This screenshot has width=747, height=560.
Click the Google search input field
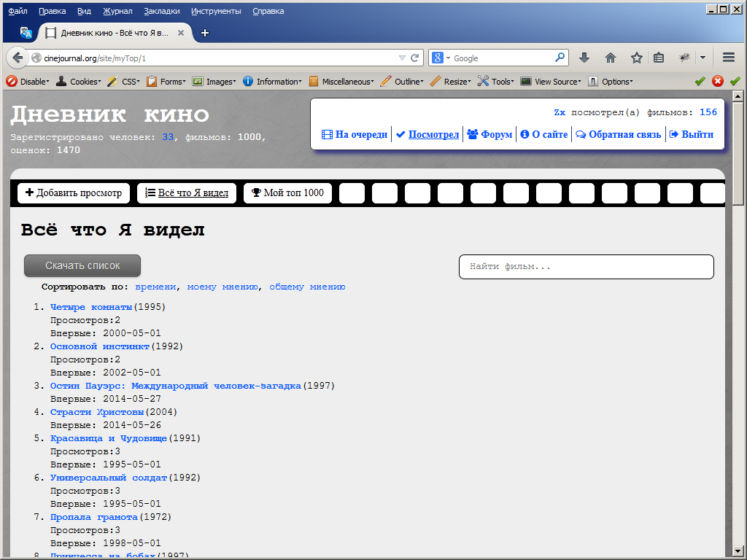503,58
